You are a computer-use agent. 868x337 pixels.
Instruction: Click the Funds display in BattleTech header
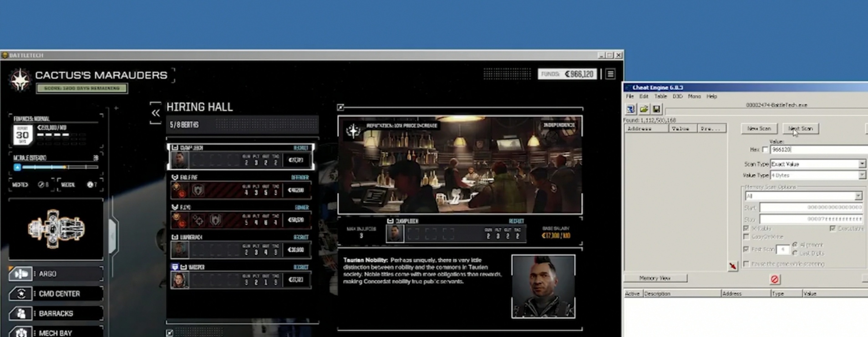coord(567,74)
